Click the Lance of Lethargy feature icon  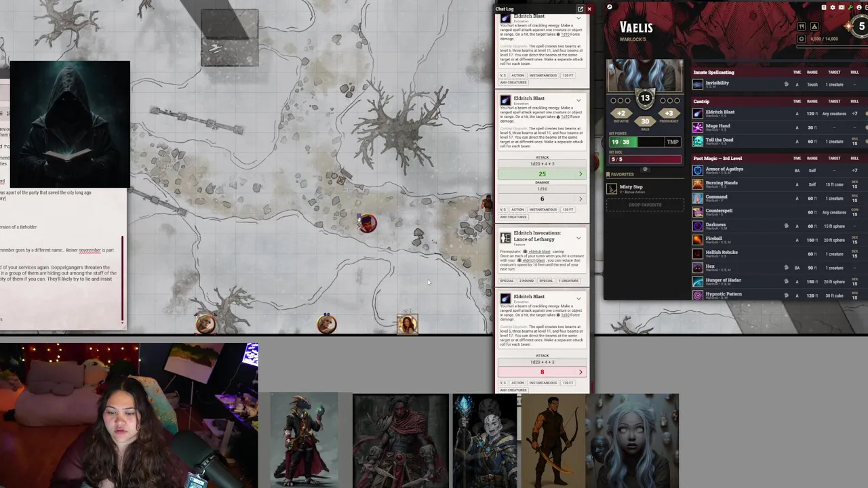coord(505,237)
